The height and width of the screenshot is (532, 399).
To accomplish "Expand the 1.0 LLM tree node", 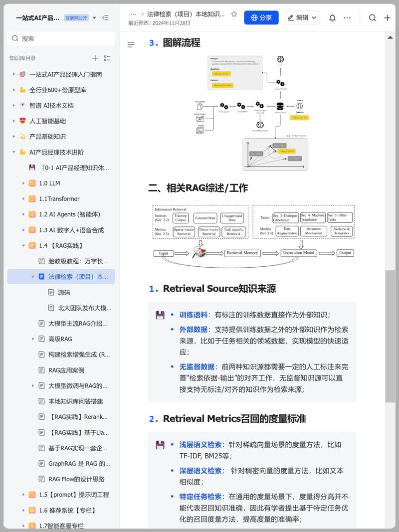I will 23,183.
